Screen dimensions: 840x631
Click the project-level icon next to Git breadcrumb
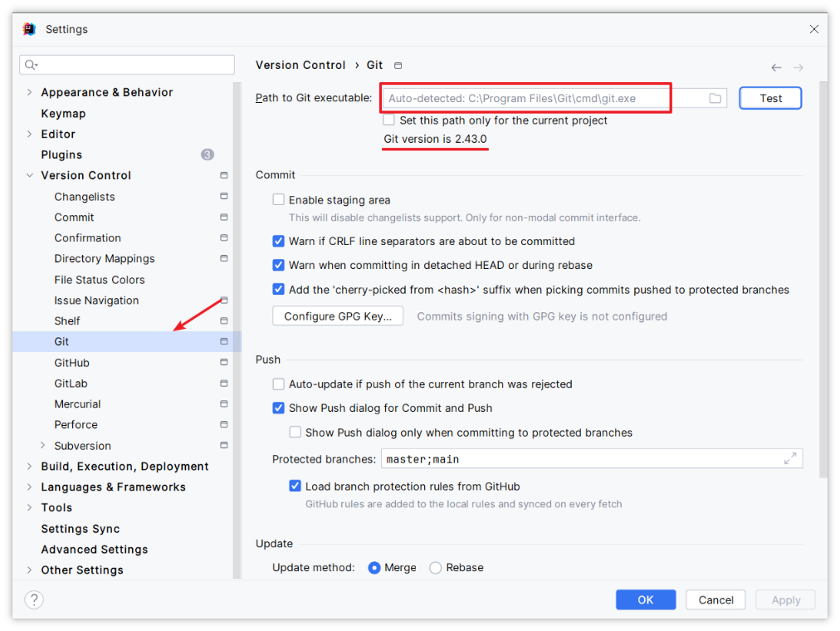tap(398, 66)
